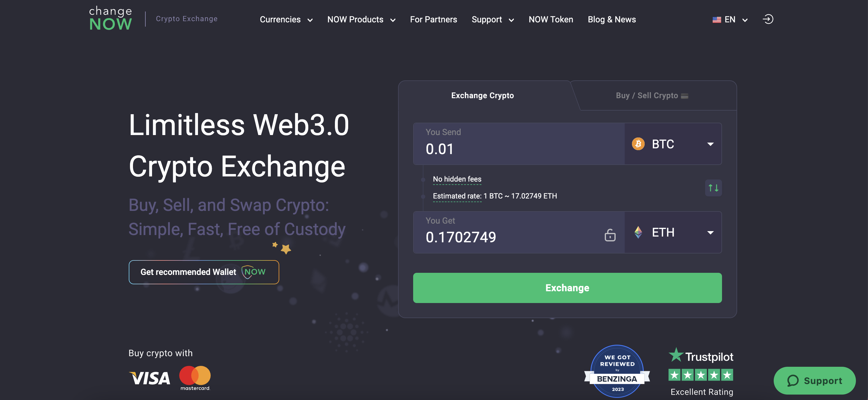This screenshot has width=868, height=400.
Task: Click the swap currencies arrows icon
Action: tap(713, 188)
